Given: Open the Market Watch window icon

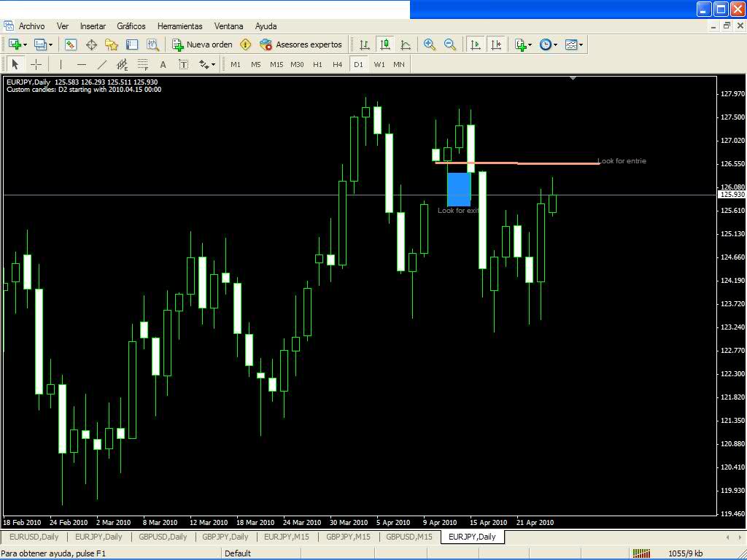Looking at the screenshot, I should pyautogui.click(x=71, y=44).
